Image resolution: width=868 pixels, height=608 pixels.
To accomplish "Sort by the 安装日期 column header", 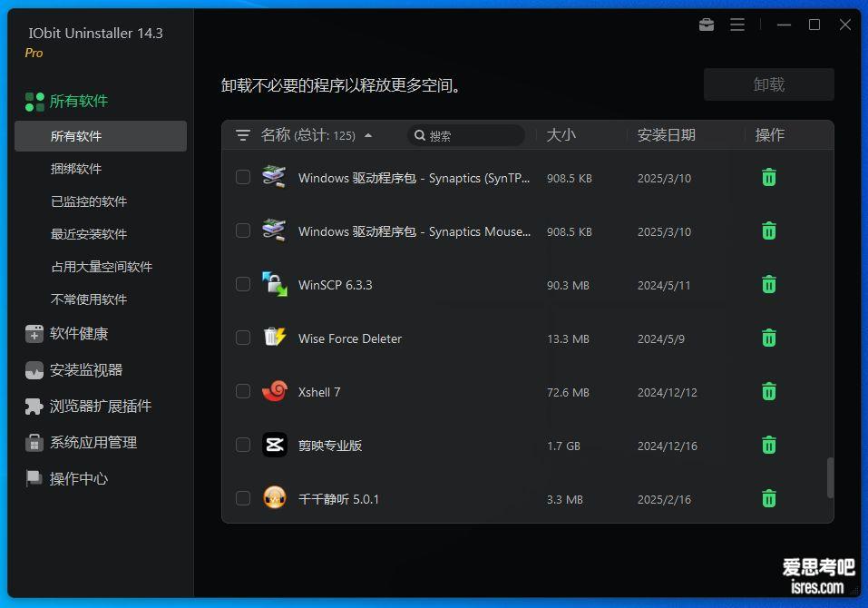I will pyautogui.click(x=666, y=135).
